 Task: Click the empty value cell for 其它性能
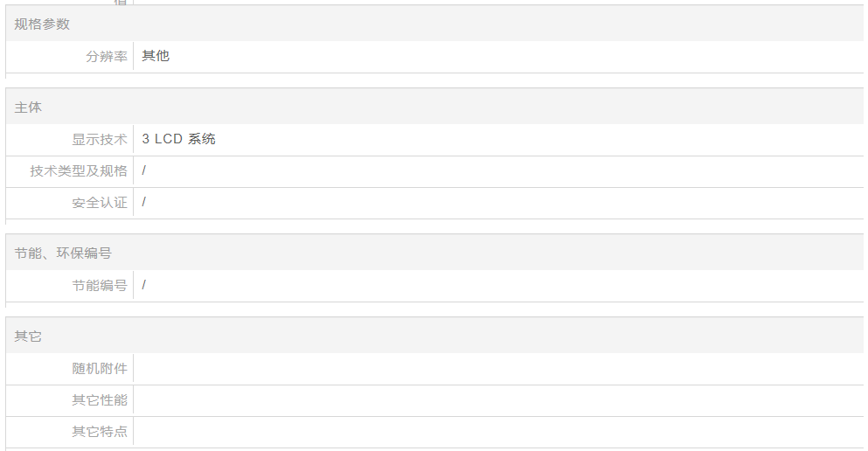[498, 400]
